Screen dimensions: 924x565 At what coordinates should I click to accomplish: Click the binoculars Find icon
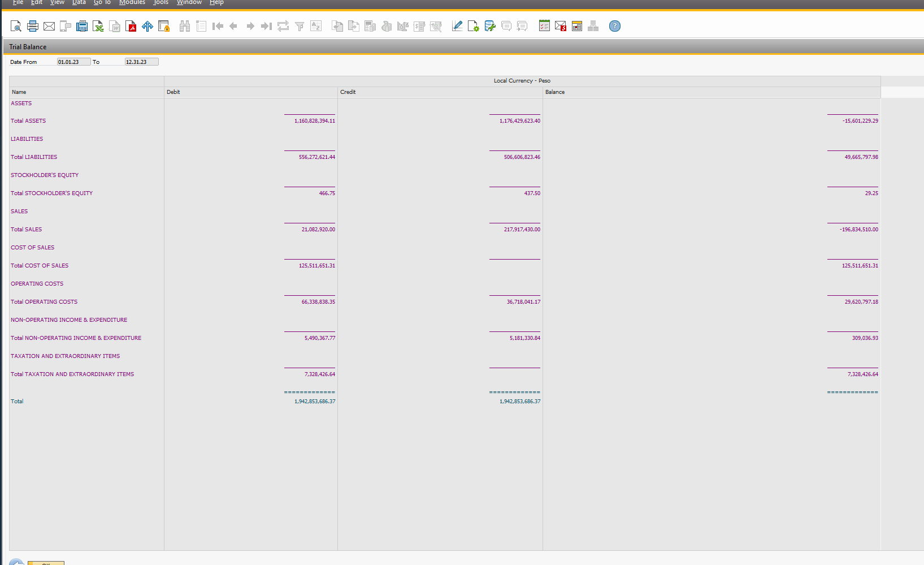185,26
